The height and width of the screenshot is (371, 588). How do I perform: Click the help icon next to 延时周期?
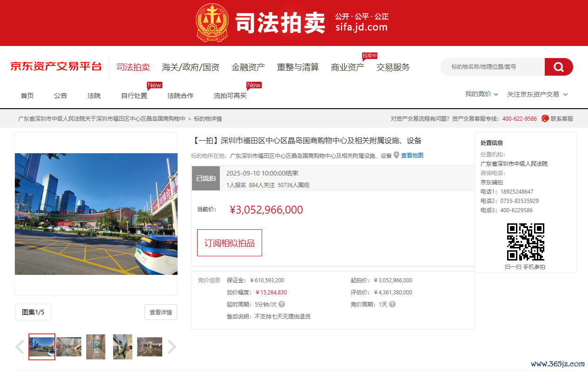[x=282, y=305]
